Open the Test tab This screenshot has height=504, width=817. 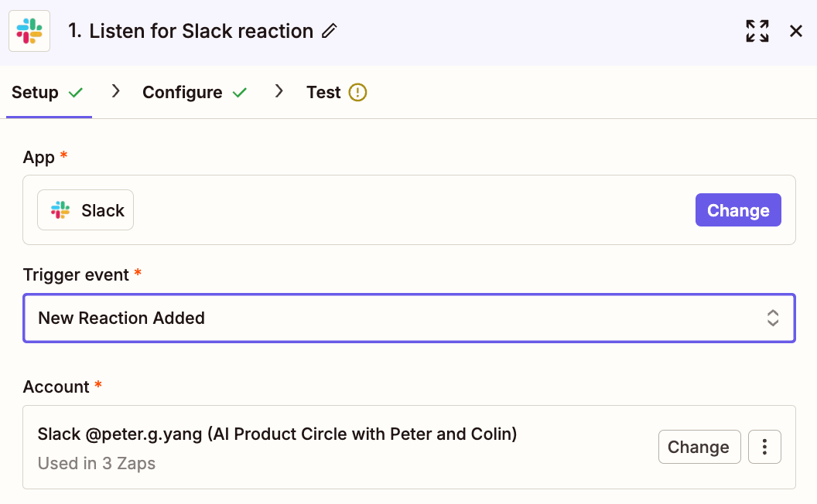[x=323, y=93]
